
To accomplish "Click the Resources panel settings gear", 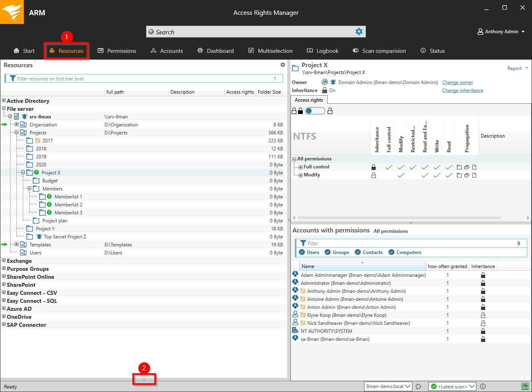I will pos(283,65).
